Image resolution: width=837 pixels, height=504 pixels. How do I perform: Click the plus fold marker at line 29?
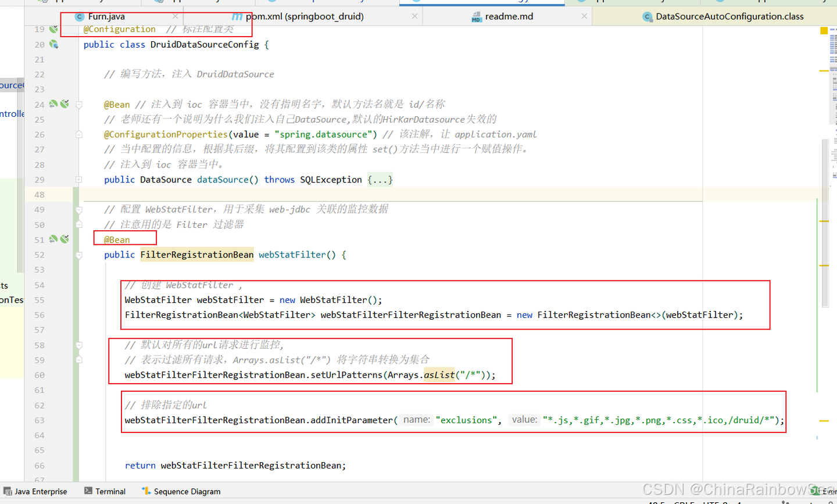click(79, 179)
